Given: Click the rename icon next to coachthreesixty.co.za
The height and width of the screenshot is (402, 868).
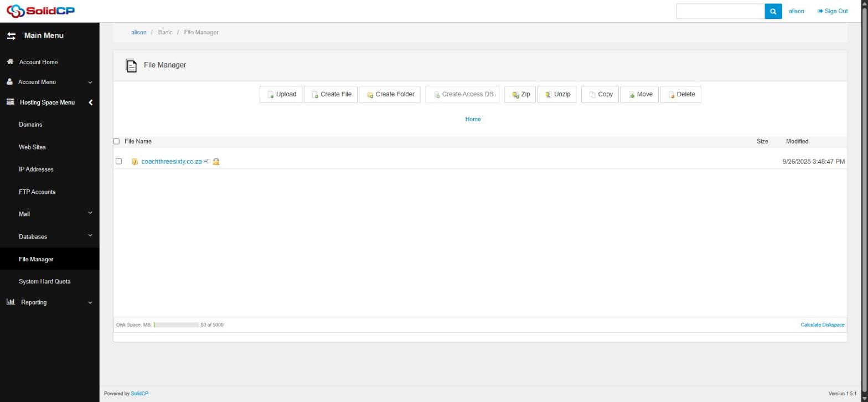Looking at the screenshot, I should tap(206, 162).
